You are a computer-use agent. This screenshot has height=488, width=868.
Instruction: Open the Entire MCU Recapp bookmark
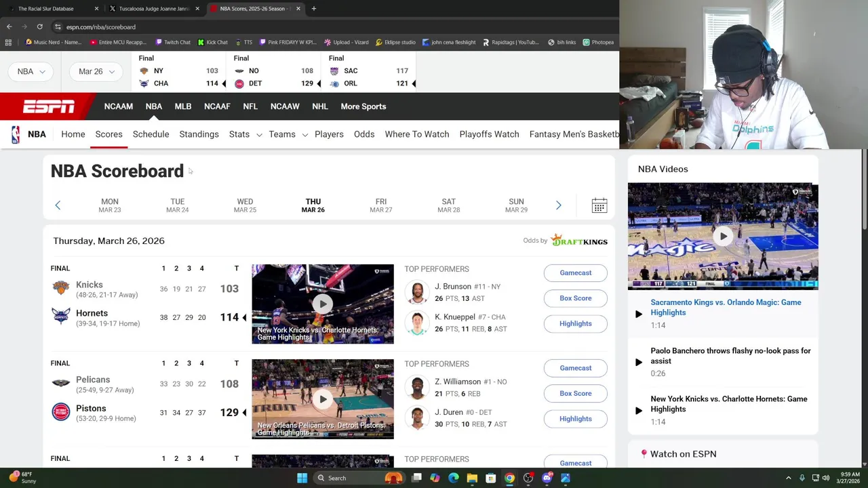(117, 42)
